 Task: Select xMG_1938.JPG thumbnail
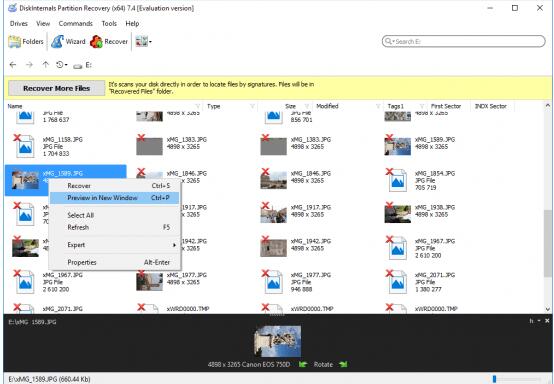397,214
